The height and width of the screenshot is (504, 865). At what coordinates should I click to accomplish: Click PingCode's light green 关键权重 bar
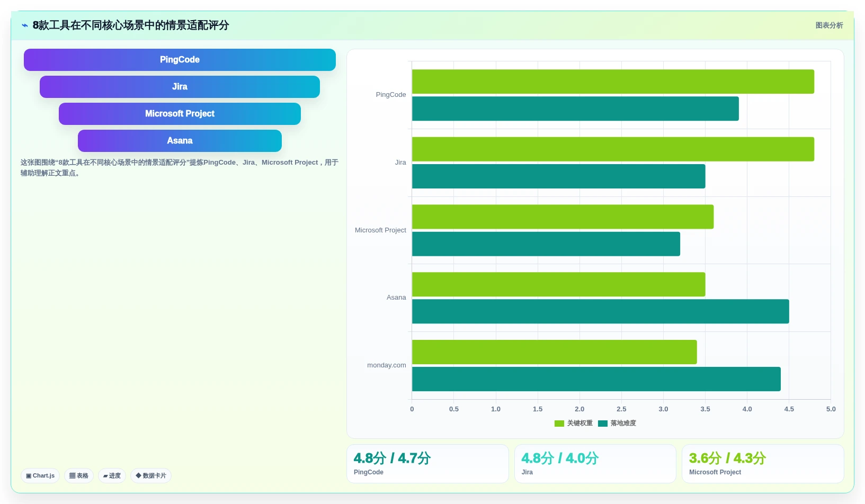[613, 82]
